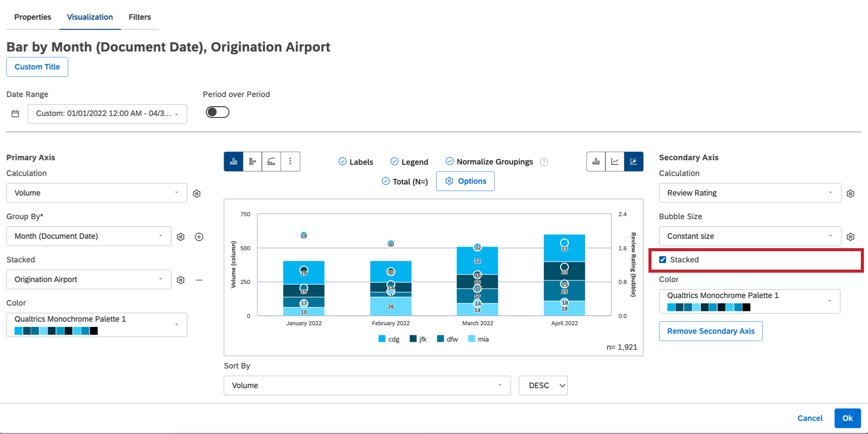
Task: Select the Pareto chart type icon
Action: coord(271,161)
